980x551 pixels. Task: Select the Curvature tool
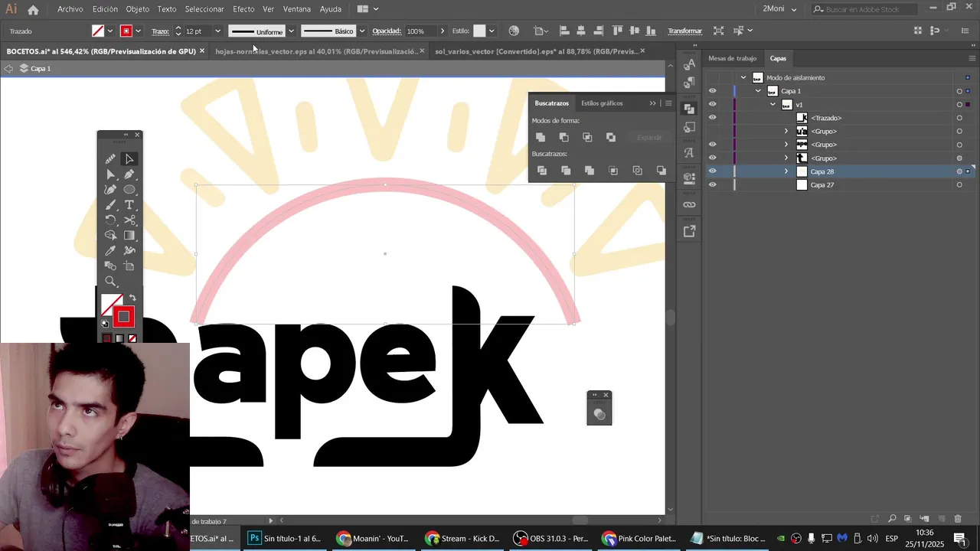pyautogui.click(x=110, y=190)
